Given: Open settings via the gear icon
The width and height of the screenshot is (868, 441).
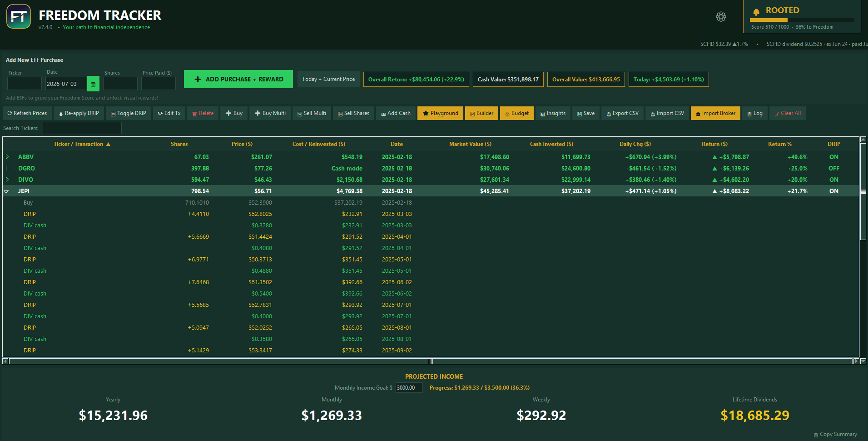Looking at the screenshot, I should pyautogui.click(x=721, y=17).
